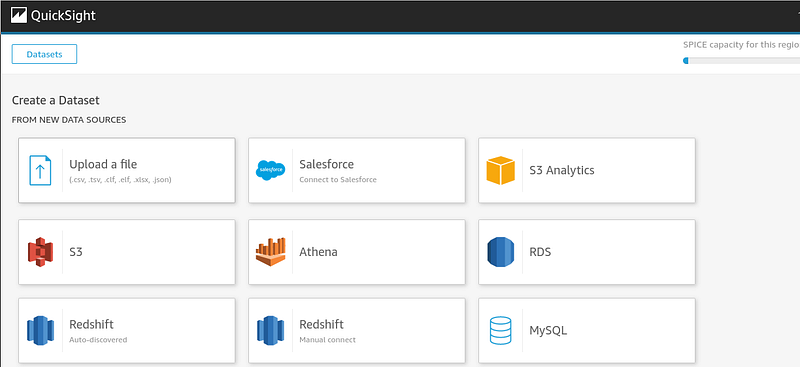Click the RDS blue database icon

pos(501,252)
